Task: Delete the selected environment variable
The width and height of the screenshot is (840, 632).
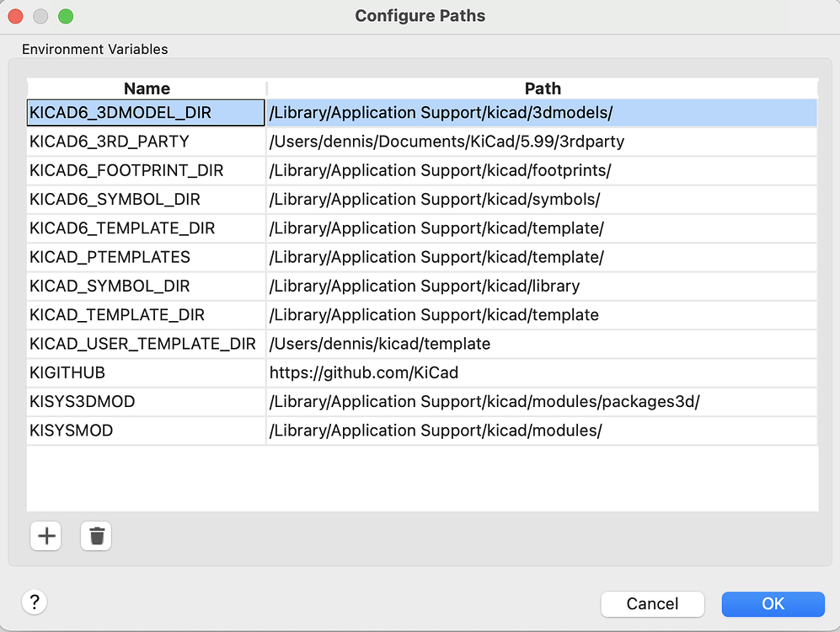Action: (x=95, y=536)
